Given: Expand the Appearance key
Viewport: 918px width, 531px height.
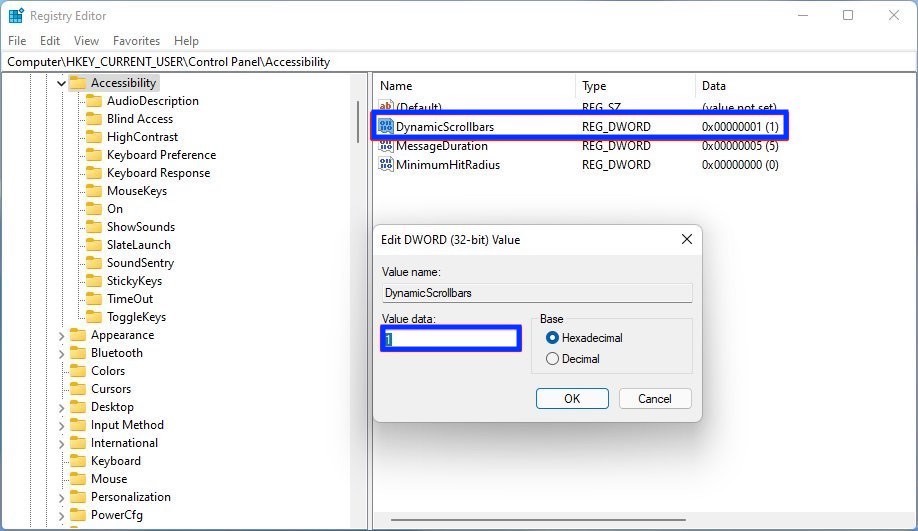Looking at the screenshot, I should 62,335.
